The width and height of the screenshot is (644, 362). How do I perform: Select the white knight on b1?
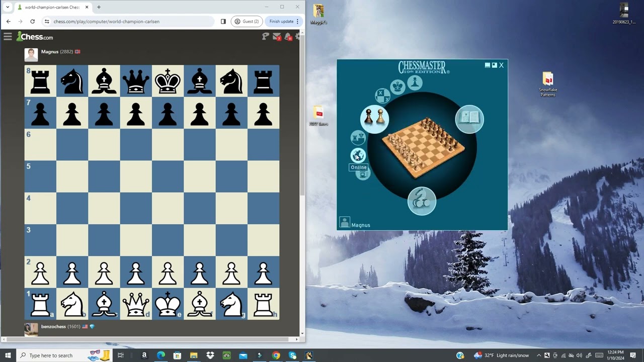tap(72, 304)
